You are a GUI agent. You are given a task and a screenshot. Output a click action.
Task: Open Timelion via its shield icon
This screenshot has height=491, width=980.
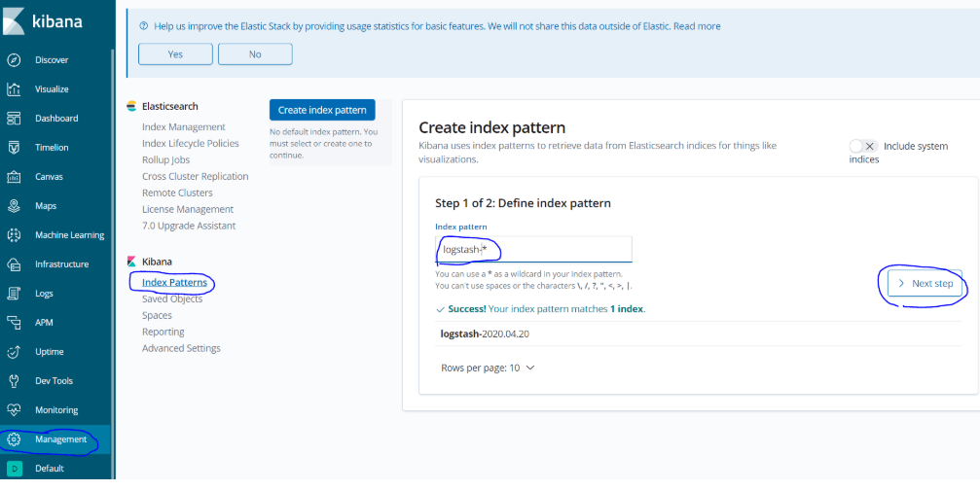pos(14,148)
